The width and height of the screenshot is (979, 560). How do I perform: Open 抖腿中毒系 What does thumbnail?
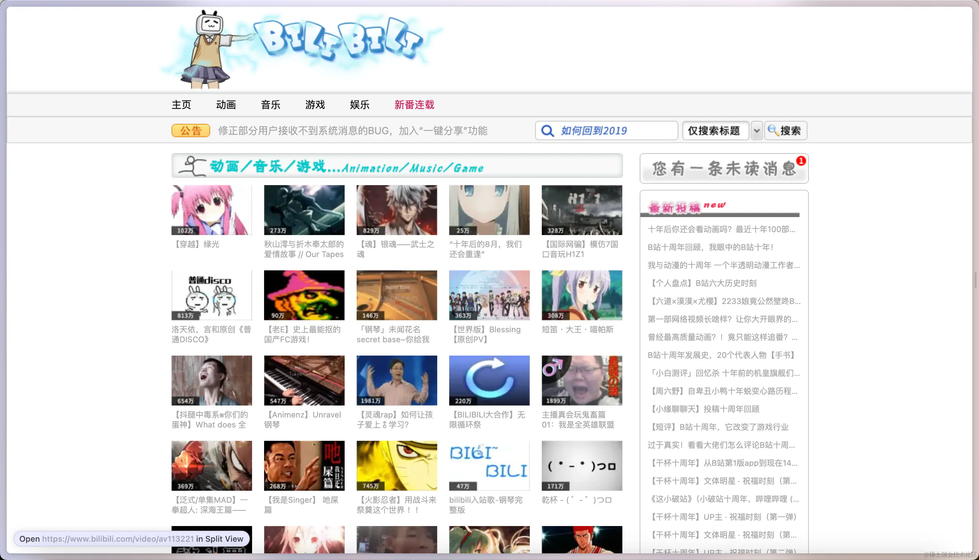pyautogui.click(x=211, y=381)
